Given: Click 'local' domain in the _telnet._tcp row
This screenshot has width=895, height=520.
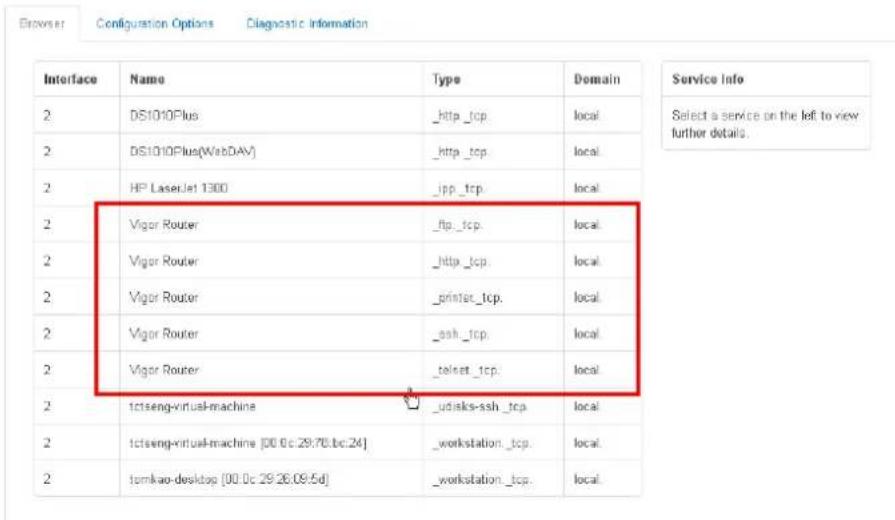Looking at the screenshot, I should (x=587, y=370).
